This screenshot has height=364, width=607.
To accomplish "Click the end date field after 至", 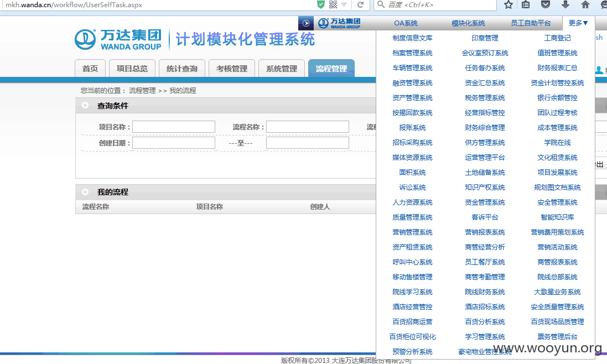I will (308, 143).
